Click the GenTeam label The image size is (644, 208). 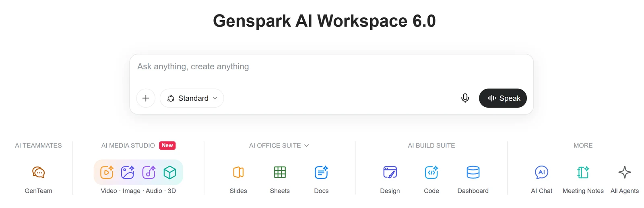coord(39,191)
